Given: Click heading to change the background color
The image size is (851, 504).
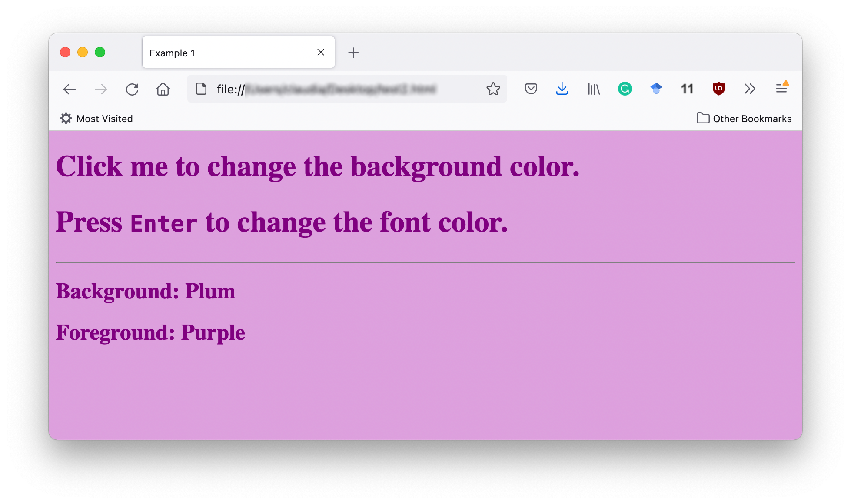Looking at the screenshot, I should click(318, 167).
